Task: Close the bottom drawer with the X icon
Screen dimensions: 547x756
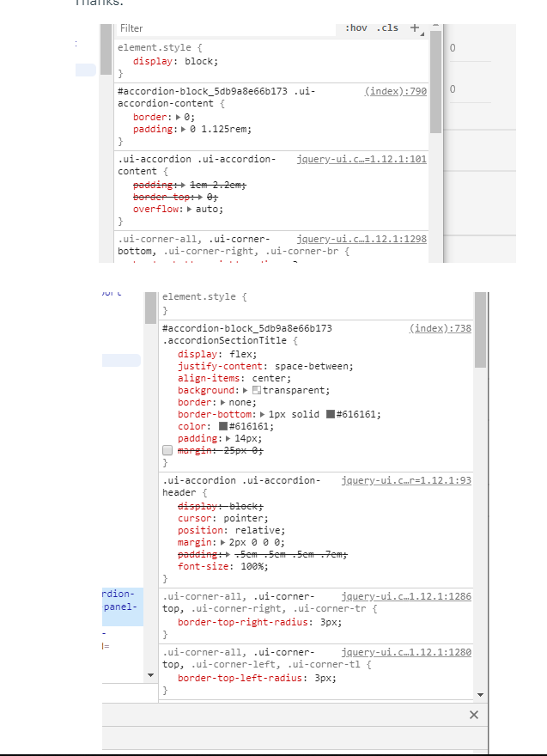Action: point(474,715)
